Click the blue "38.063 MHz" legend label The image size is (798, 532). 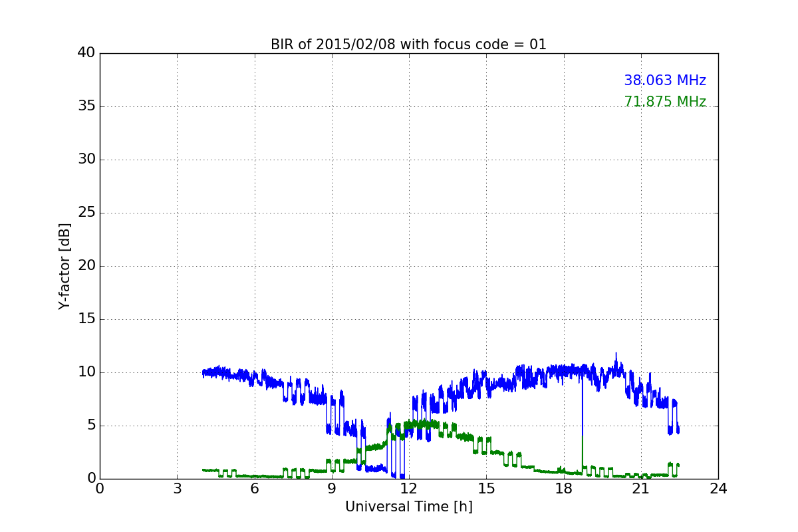pyautogui.click(x=665, y=80)
